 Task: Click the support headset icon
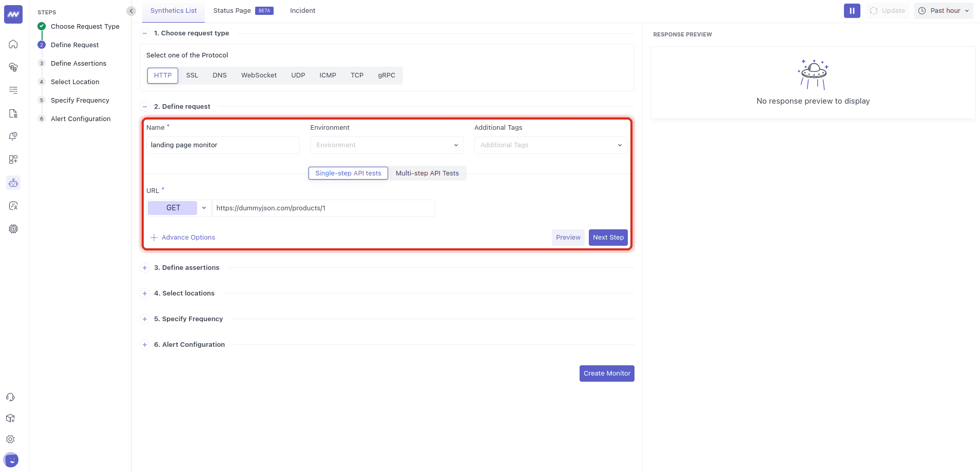(x=10, y=397)
